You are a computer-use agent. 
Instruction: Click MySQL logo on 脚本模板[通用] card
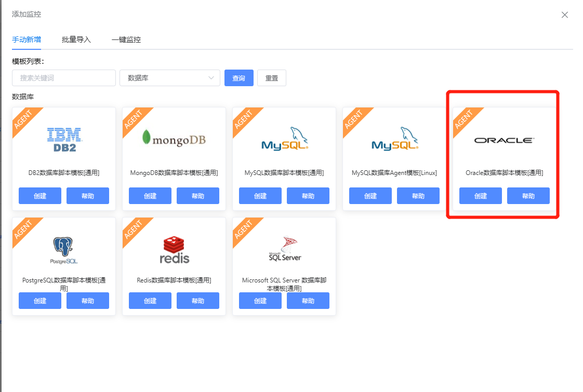pyautogui.click(x=285, y=139)
